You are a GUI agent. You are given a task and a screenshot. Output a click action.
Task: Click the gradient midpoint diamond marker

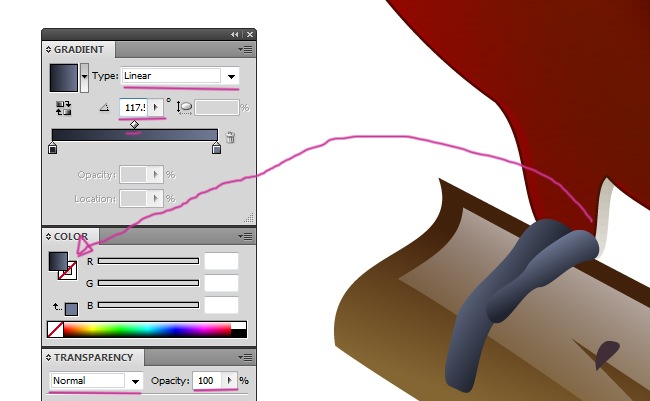point(135,124)
